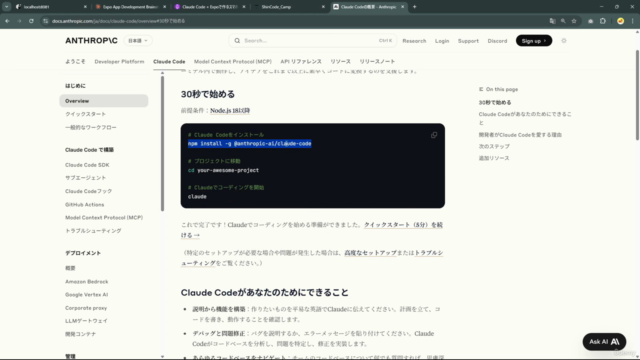Switch to リリースノート tab
640x360 pixels.
coord(377,62)
